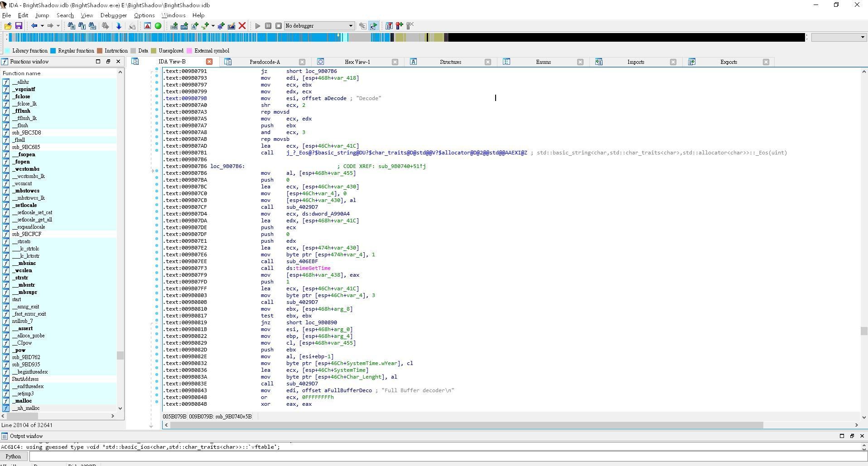Open the back-jump history dropdown arrow
The width and height of the screenshot is (868, 466).
(x=42, y=26)
